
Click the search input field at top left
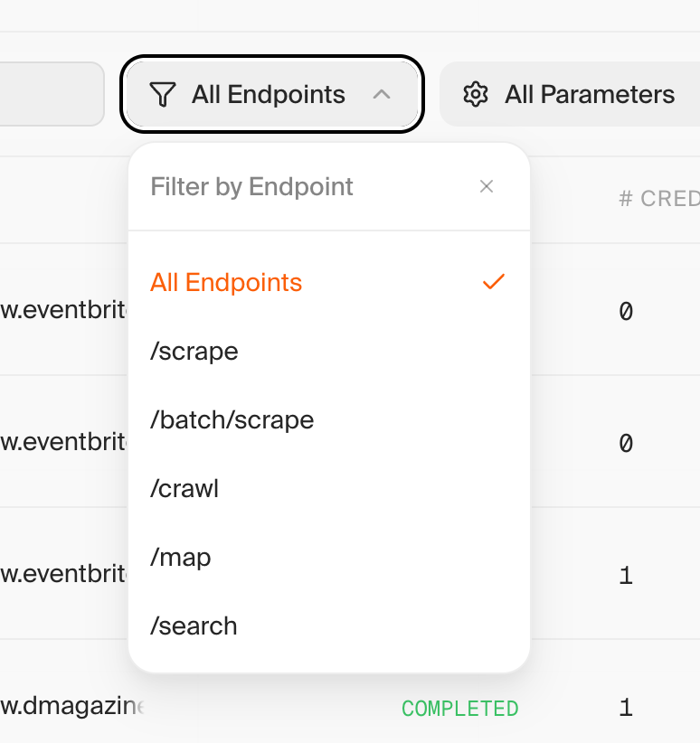[50, 94]
